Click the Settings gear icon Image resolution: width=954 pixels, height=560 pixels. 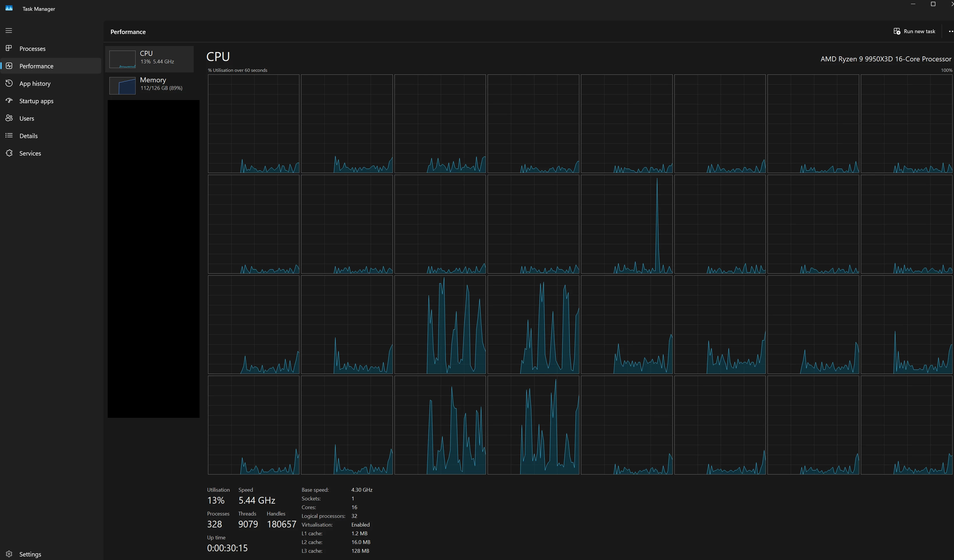click(x=9, y=554)
